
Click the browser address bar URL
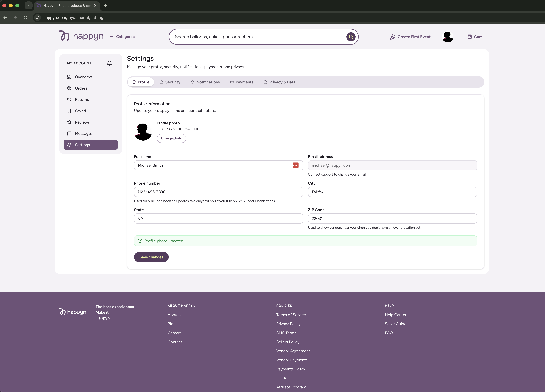click(x=74, y=18)
